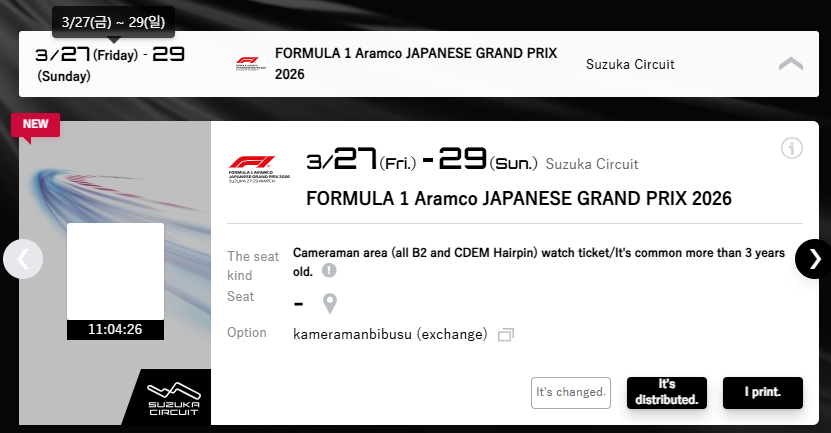Collapse the Japanese Grand Prix ticket panel

click(790, 64)
